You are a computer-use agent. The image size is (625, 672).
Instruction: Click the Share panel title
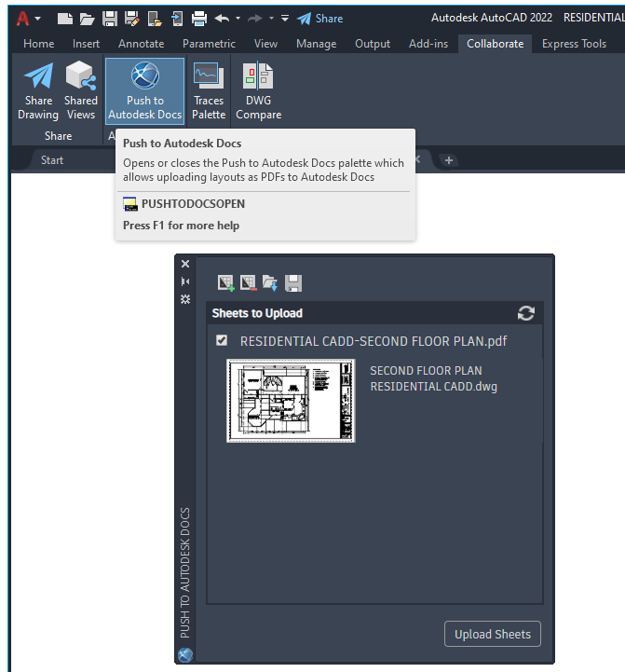pyautogui.click(x=59, y=136)
